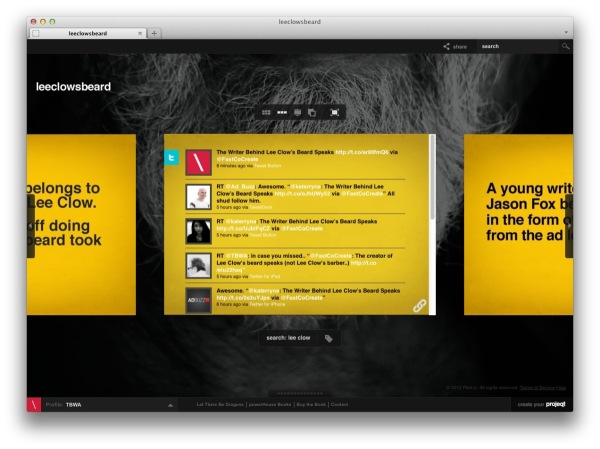Screen dimensions: 600x449
Task: Open the tab list dropdown arrow
Action: tap(566, 33)
